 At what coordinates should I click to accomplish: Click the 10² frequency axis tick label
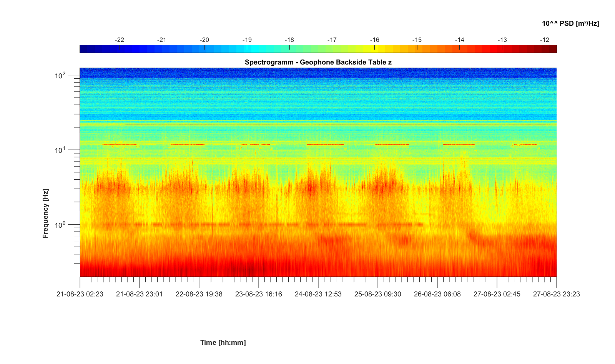click(60, 76)
